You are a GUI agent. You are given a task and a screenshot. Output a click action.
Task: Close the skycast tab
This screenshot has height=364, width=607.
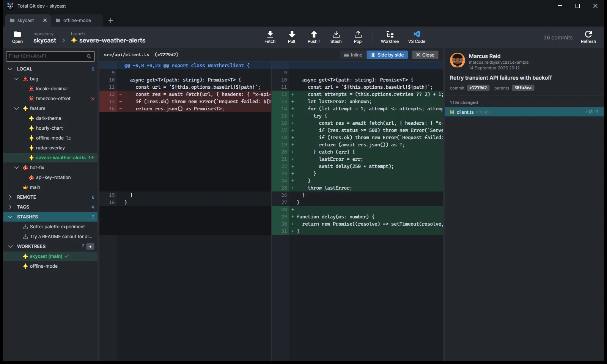click(x=45, y=20)
